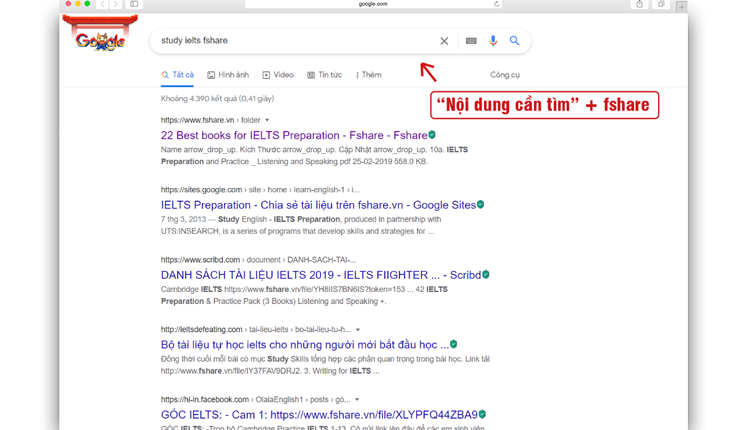The width and height of the screenshot is (750, 430).
Task: Clear the search query with X
Action: point(444,41)
